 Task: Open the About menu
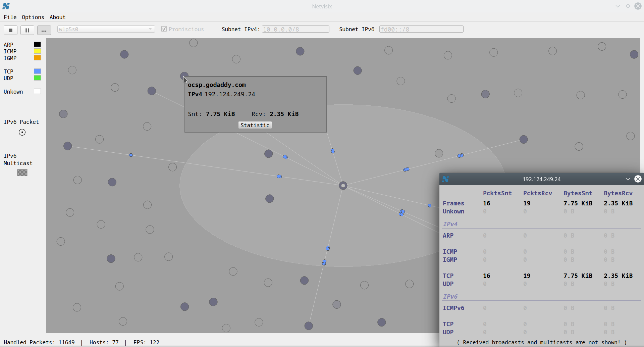click(x=57, y=17)
